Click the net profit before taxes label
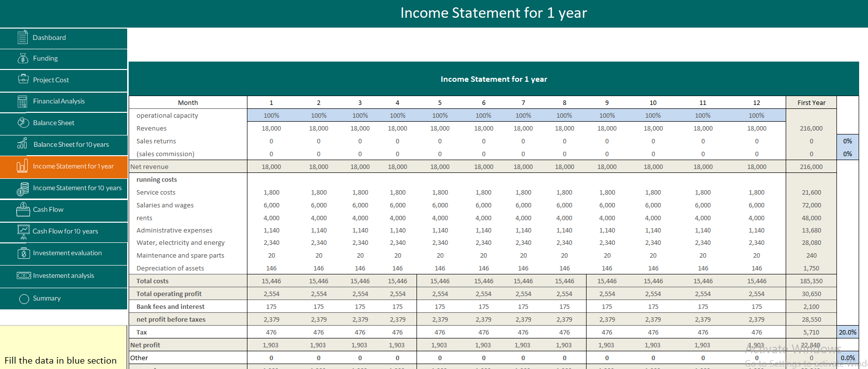The image size is (868, 369). (171, 319)
